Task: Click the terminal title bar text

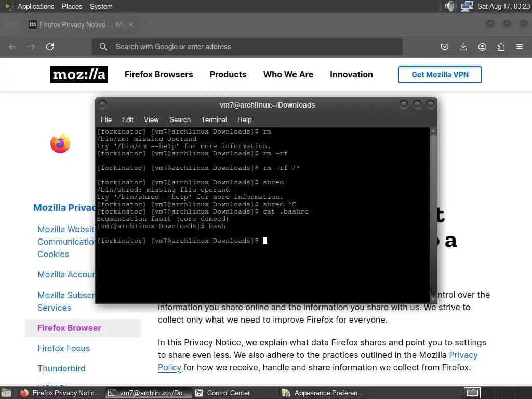Action: (x=268, y=105)
